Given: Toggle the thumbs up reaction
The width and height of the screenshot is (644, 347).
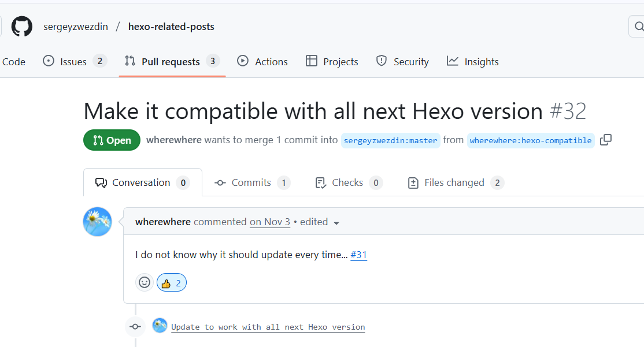Looking at the screenshot, I should 172,283.
